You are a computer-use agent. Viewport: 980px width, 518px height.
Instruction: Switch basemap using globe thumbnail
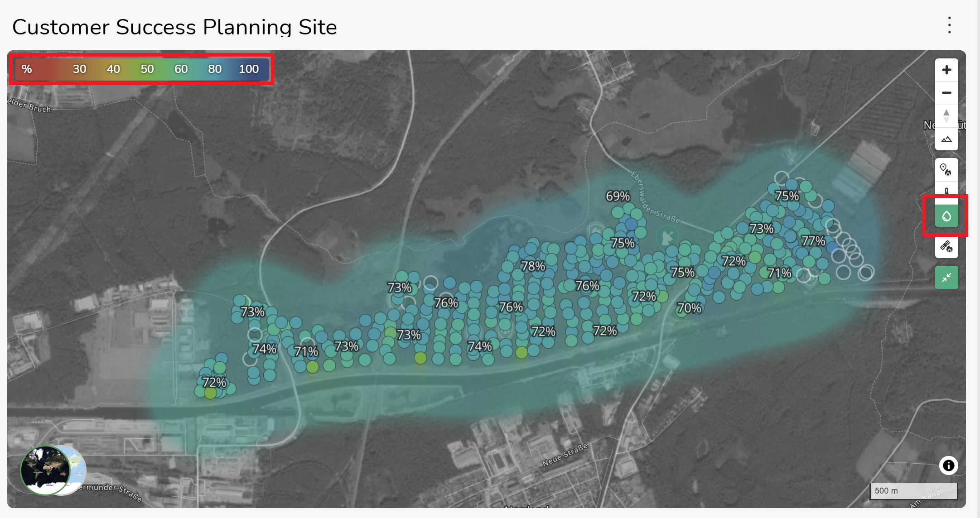click(x=45, y=470)
